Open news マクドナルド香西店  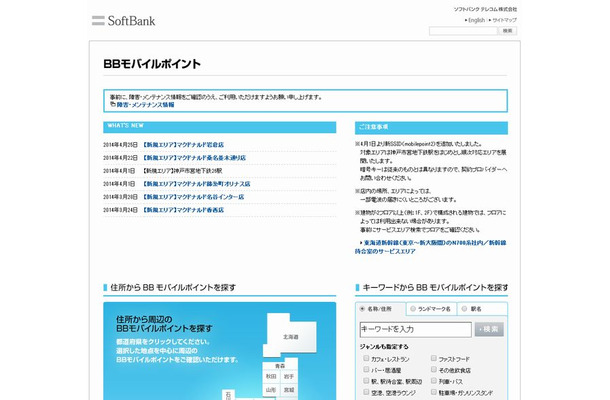coord(183,210)
